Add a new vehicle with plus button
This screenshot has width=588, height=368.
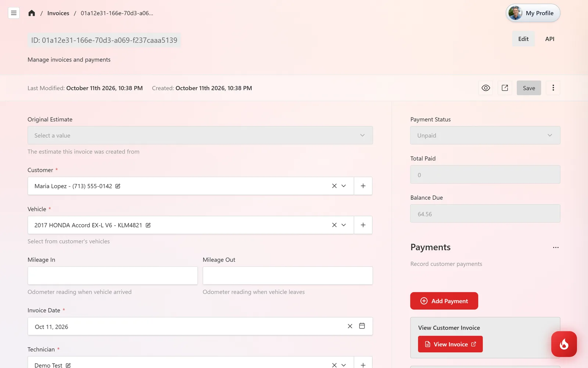pos(363,225)
